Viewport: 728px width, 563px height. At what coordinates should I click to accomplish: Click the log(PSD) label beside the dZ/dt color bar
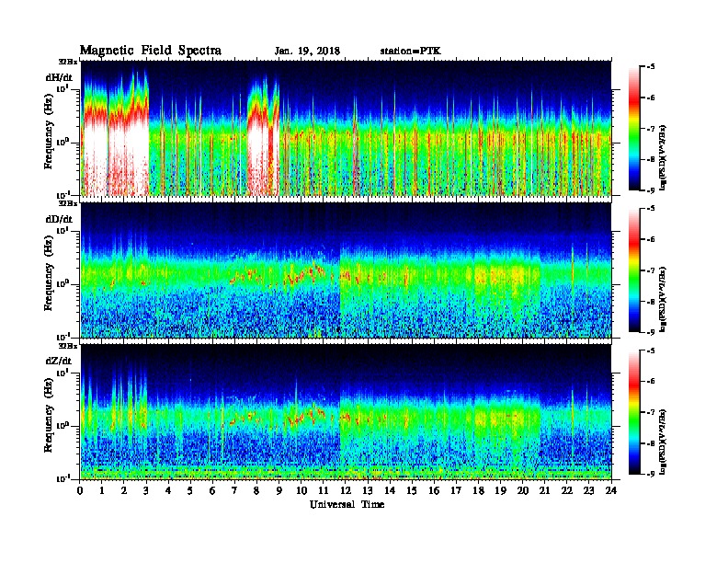pyautogui.click(x=664, y=442)
